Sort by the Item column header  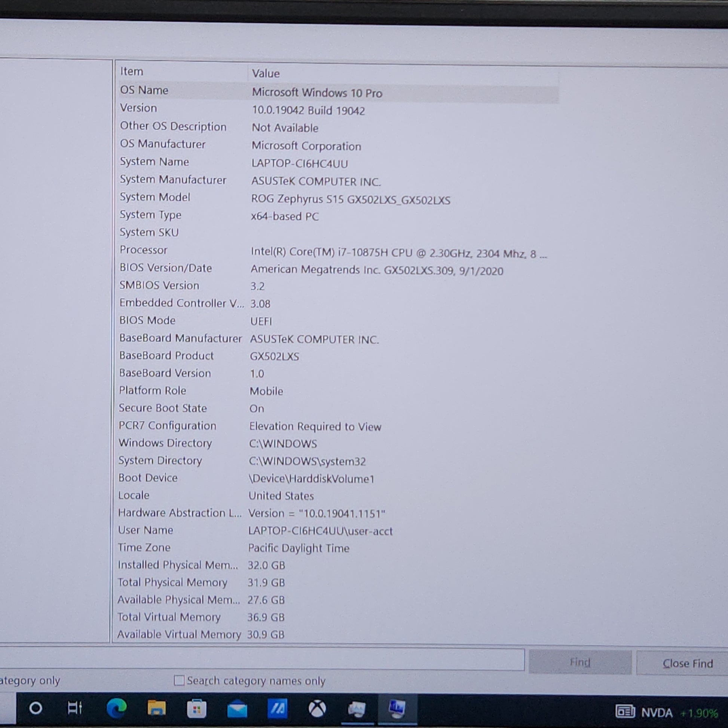tap(132, 71)
